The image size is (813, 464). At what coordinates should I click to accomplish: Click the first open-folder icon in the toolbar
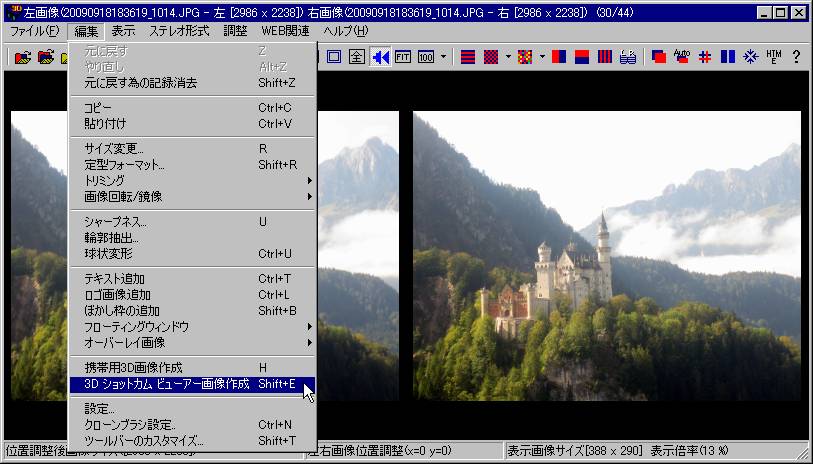[22, 57]
